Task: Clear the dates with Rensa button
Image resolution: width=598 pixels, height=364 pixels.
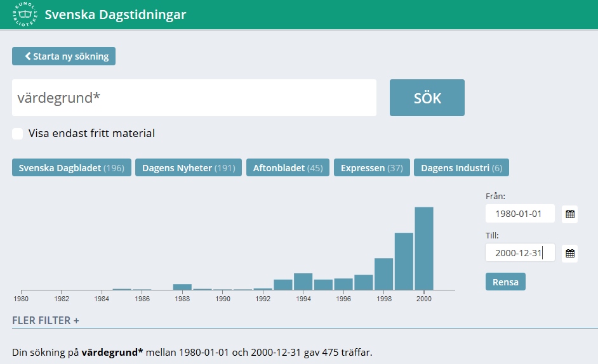Action: pyautogui.click(x=505, y=282)
